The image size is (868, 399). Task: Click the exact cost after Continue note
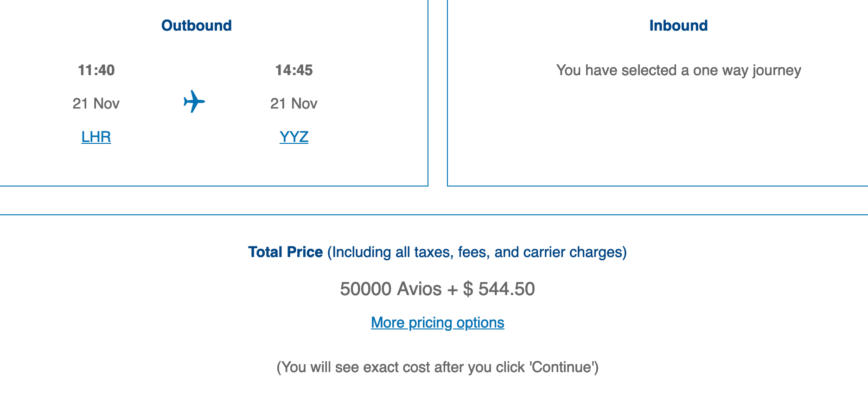tap(437, 367)
